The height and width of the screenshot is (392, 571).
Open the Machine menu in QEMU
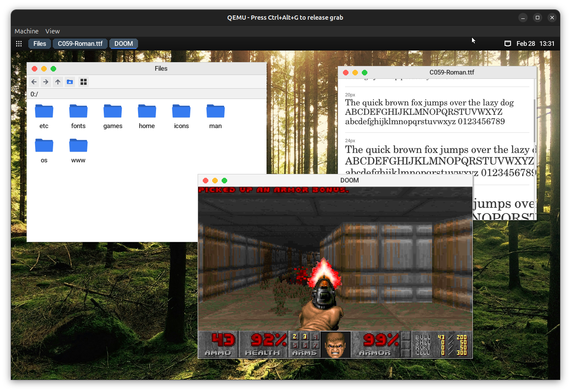coord(27,31)
